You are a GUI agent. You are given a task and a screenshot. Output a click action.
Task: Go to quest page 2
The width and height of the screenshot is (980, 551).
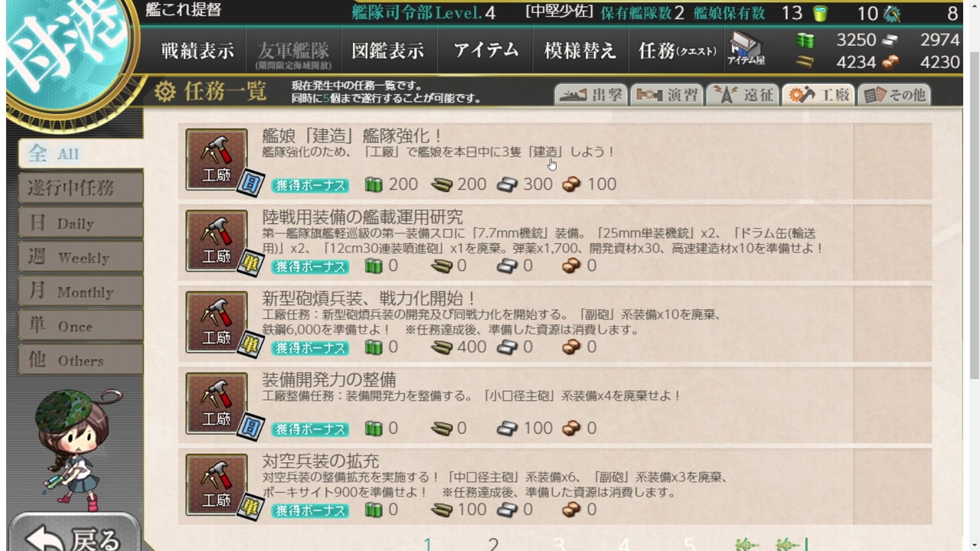[493, 544]
